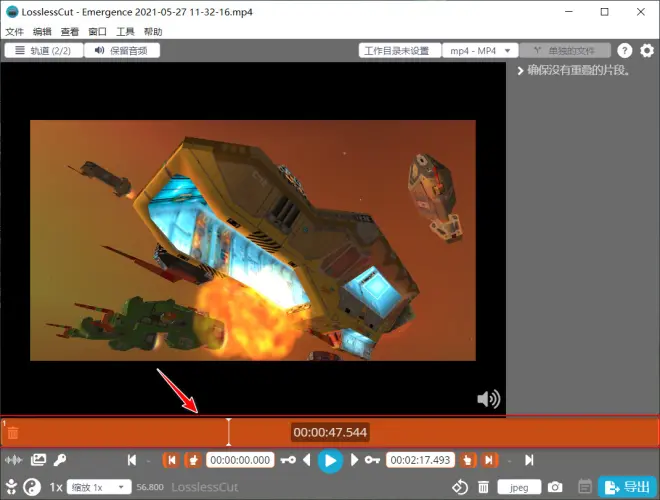Click the 56.800 frame rate value
This screenshot has height=500, width=660.
(150, 487)
